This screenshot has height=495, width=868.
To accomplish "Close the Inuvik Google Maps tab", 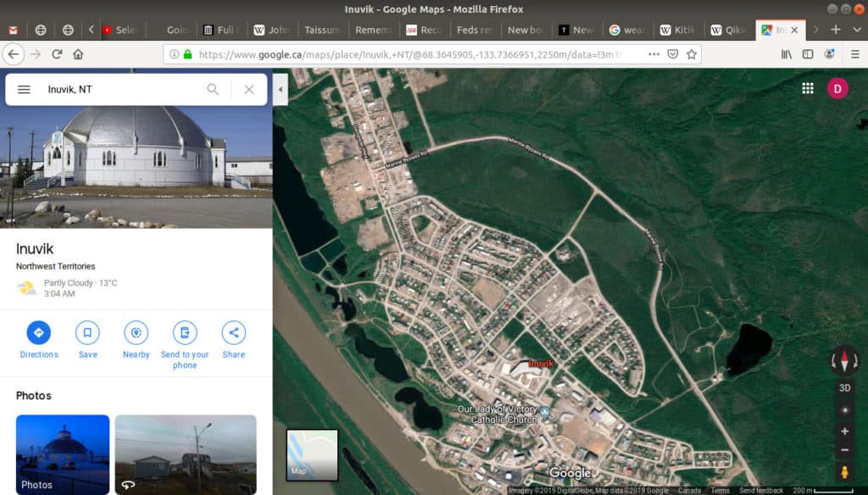I will coord(794,30).
